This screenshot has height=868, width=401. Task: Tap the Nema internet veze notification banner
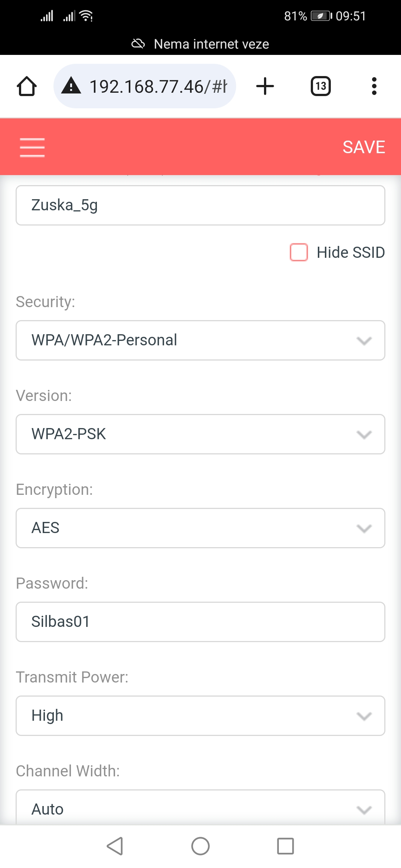(200, 44)
